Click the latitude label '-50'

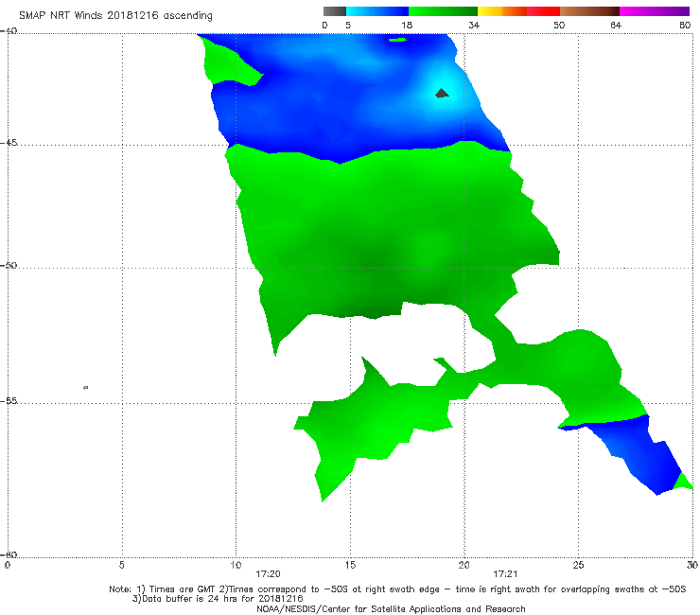(9, 265)
